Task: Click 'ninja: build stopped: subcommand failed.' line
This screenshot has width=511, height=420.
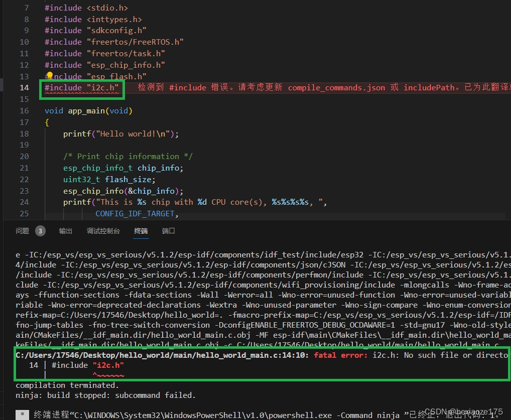Action: click(x=105, y=395)
